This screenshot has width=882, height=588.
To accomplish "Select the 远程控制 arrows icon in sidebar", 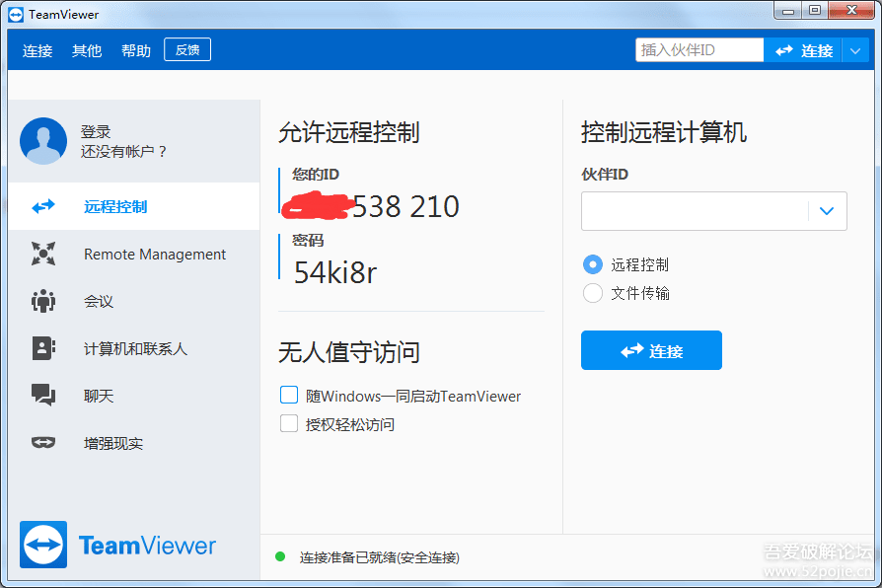I will [x=43, y=207].
